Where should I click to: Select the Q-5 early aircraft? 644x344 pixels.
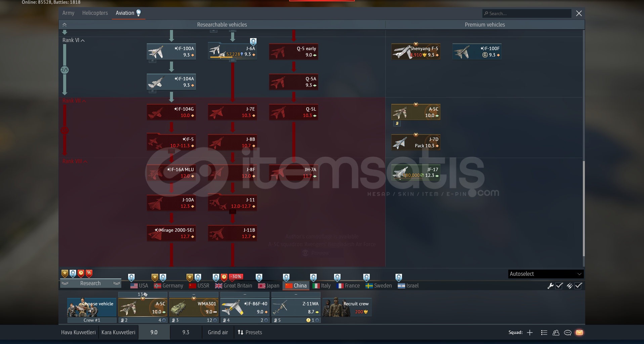[x=294, y=51]
